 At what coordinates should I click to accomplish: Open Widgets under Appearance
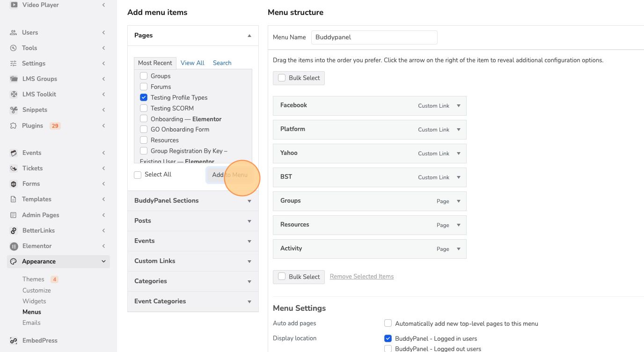[x=34, y=301]
